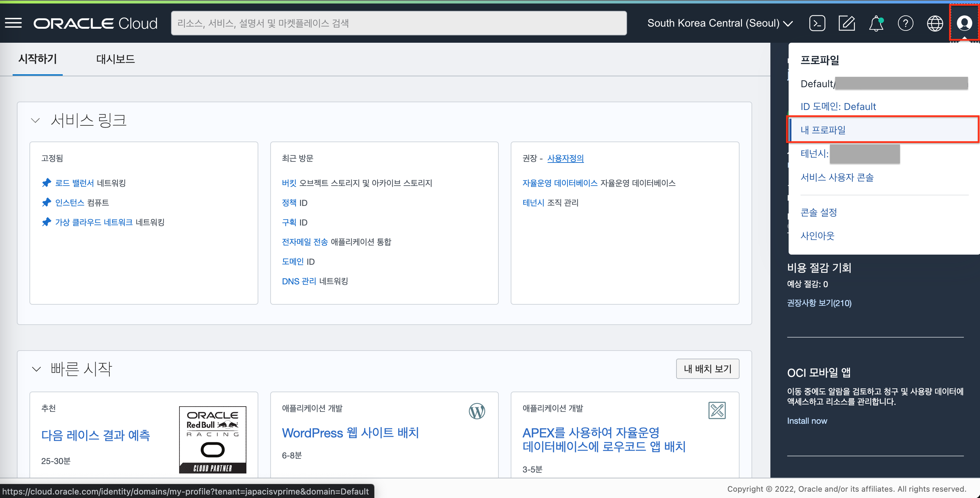
Task: Click the profile avatar icon
Action: tap(964, 23)
